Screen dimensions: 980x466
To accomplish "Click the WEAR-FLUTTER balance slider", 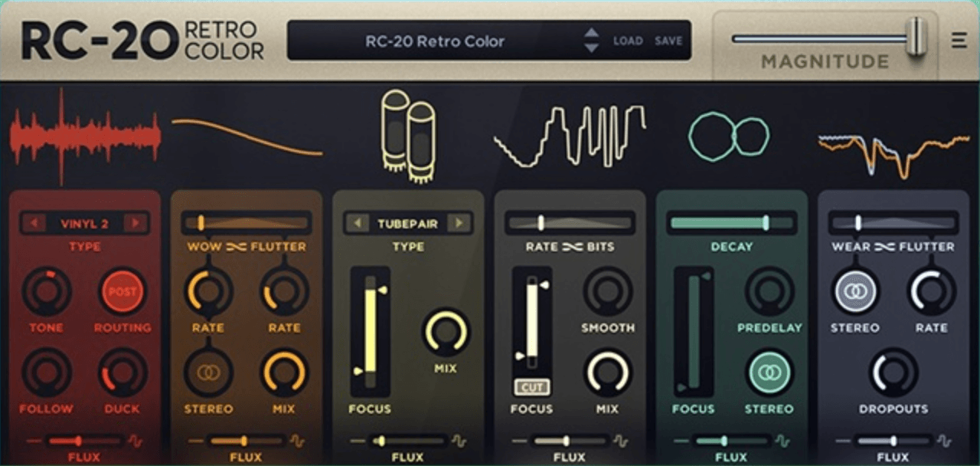I will [x=893, y=223].
